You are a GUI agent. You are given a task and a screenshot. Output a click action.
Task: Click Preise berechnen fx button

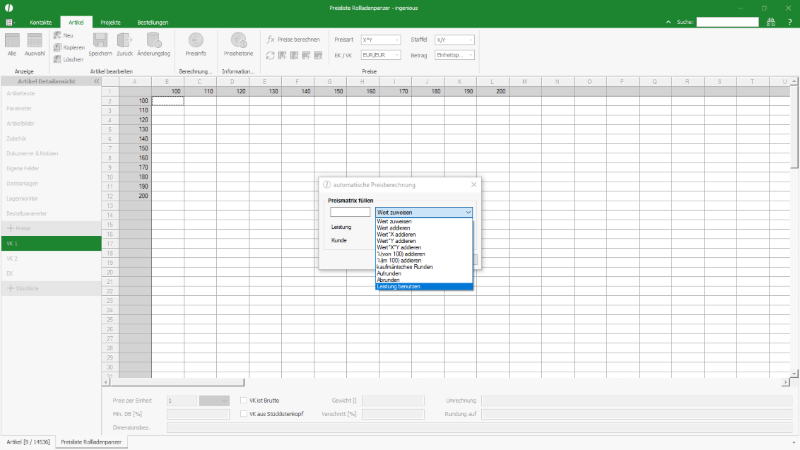click(293, 39)
